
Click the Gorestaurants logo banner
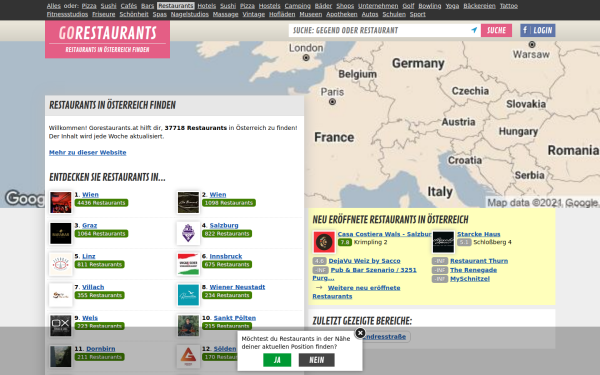108,39
